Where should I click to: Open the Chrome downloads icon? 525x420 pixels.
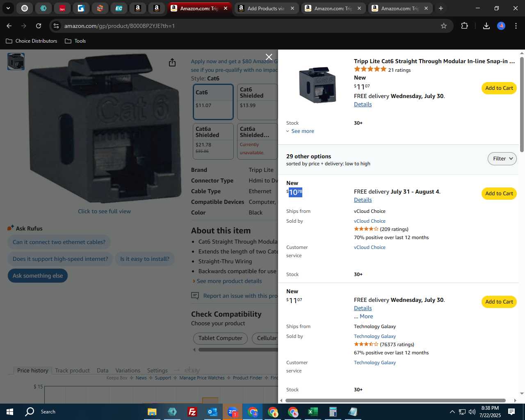click(486, 26)
